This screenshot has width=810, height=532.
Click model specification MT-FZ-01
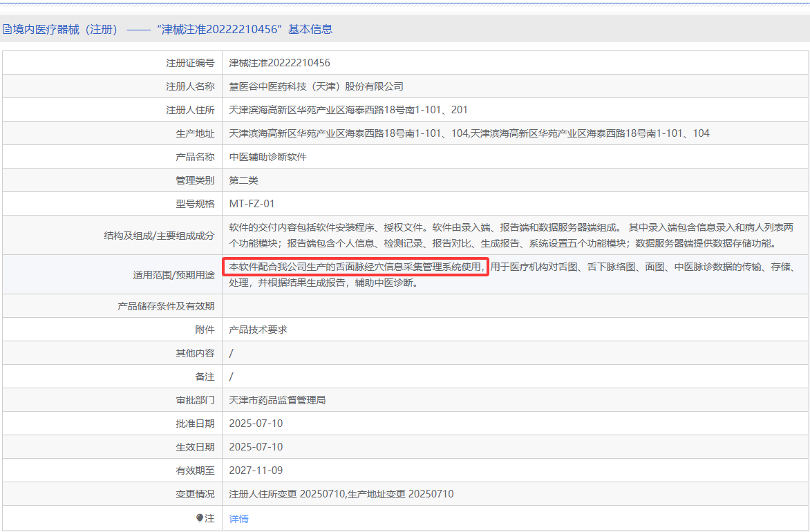click(x=252, y=204)
